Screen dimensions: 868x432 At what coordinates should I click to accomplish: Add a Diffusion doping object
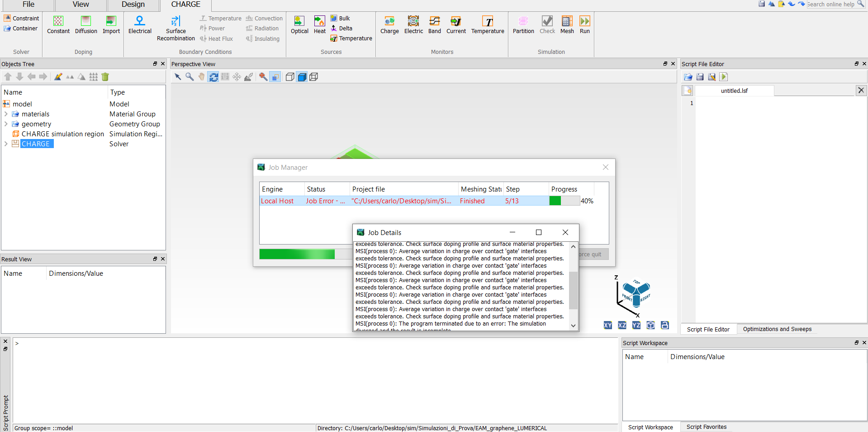point(86,24)
